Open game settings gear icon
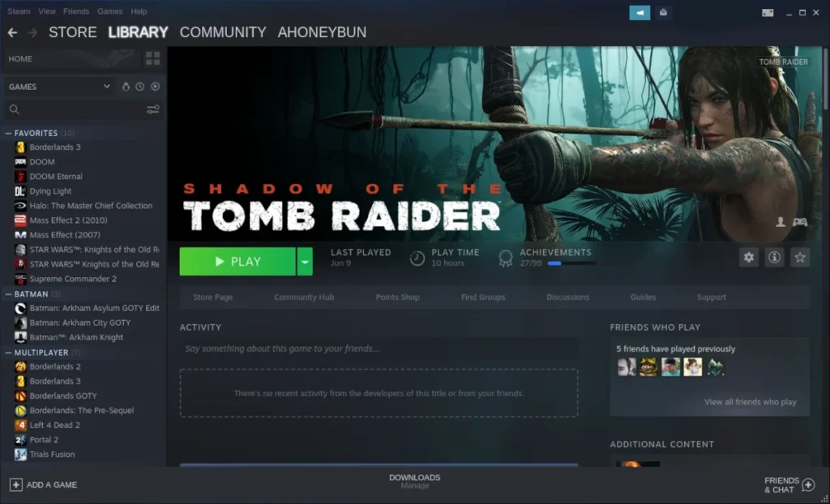The image size is (830, 504). 748,258
